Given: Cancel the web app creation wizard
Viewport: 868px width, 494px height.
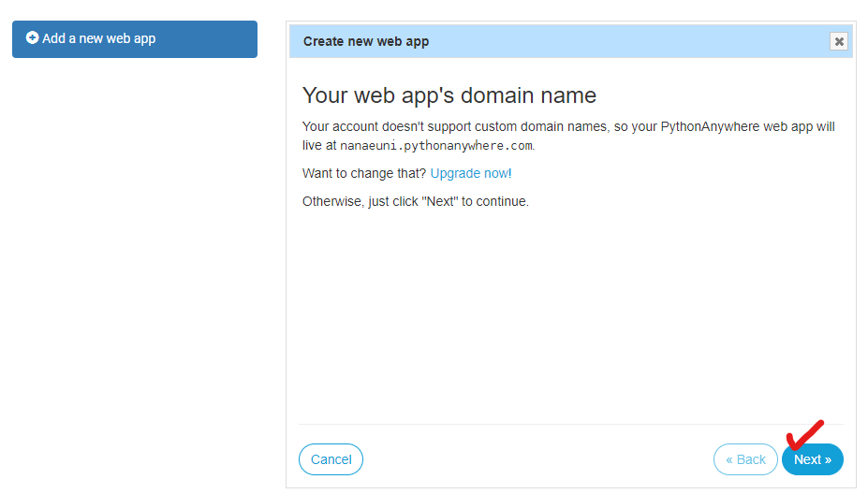Looking at the screenshot, I should point(331,459).
